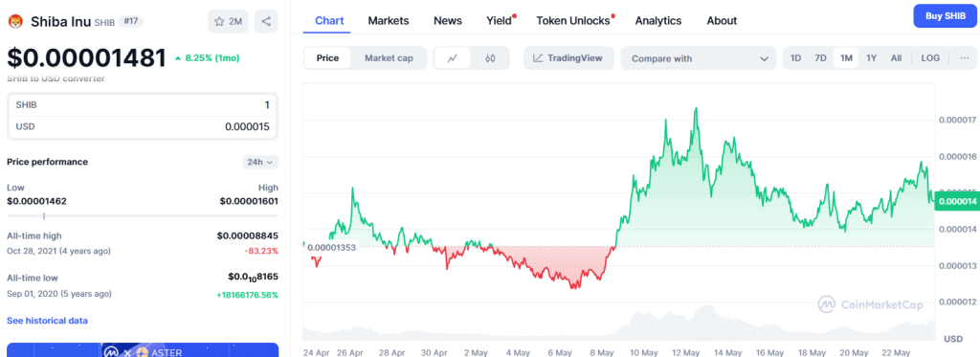The width and height of the screenshot is (980, 357).
Task: Select the 7D time range
Action: 820,58
